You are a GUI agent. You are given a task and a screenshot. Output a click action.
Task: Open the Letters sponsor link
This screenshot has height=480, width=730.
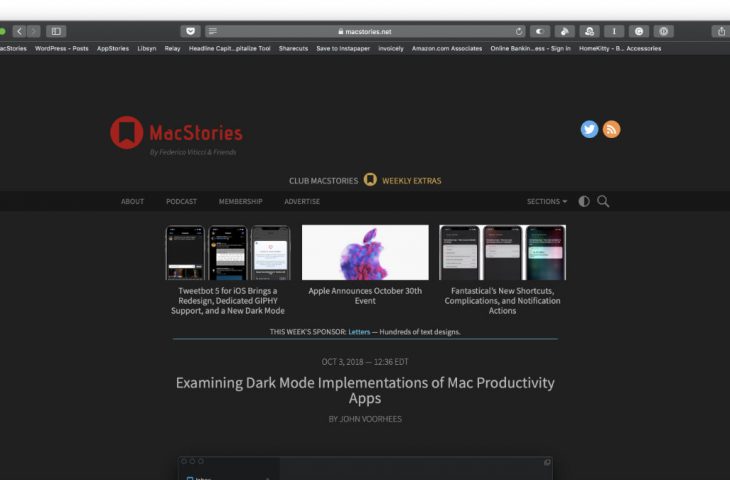(359, 332)
